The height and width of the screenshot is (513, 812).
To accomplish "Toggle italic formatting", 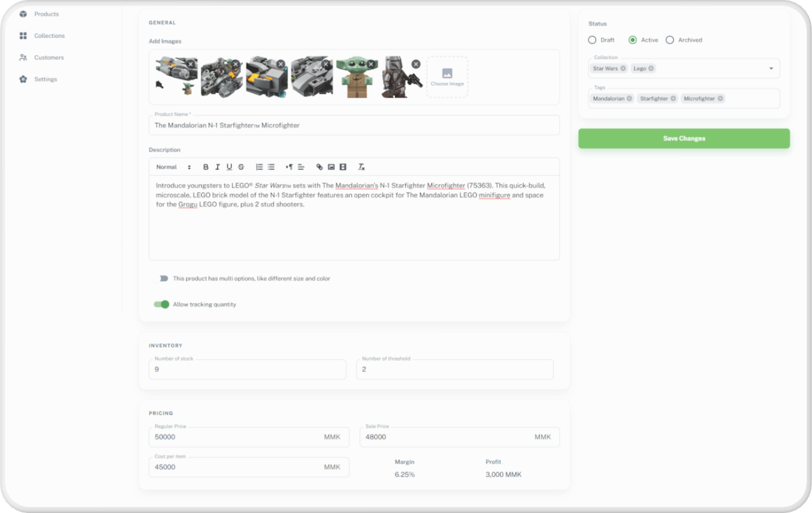I will pos(217,167).
